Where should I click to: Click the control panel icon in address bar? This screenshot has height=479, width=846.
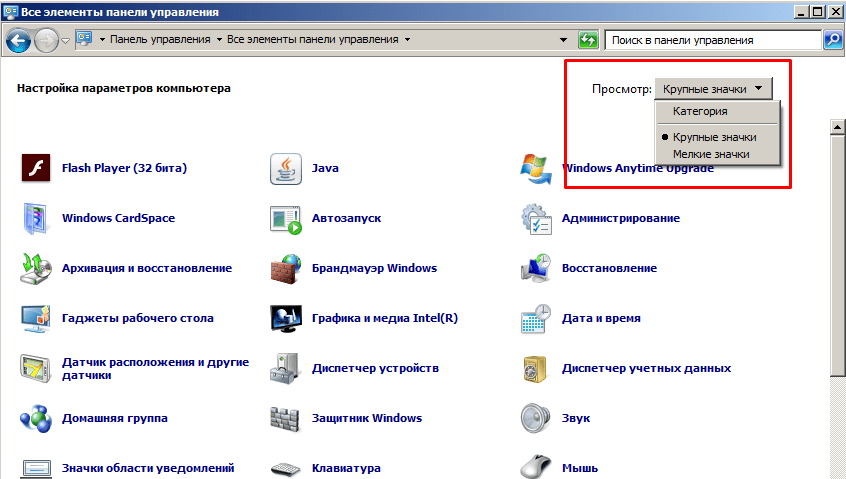point(84,39)
